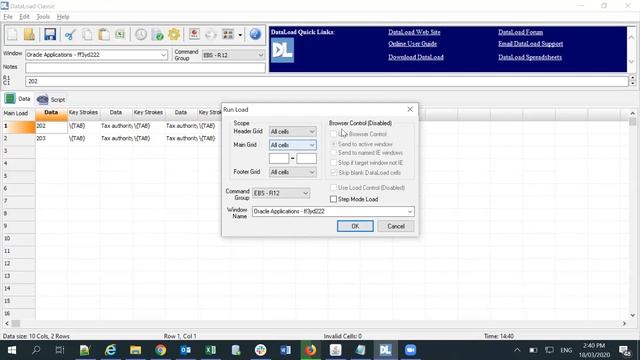The width and height of the screenshot is (640, 360).
Task: Expand the Window dropdown in main toolbar
Action: pos(163,55)
